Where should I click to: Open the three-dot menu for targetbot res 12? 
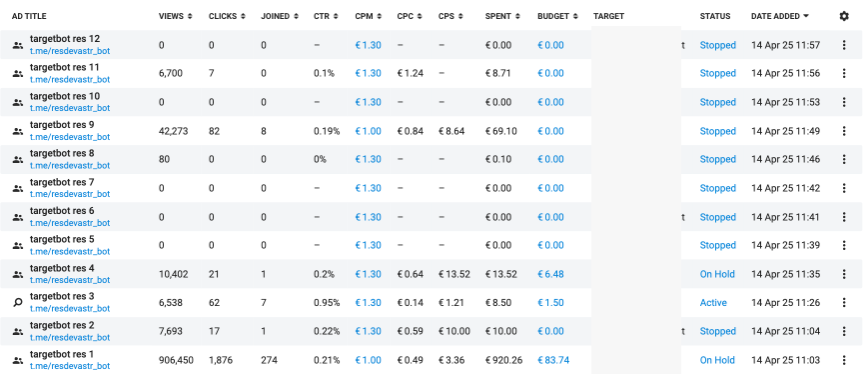coord(844,45)
